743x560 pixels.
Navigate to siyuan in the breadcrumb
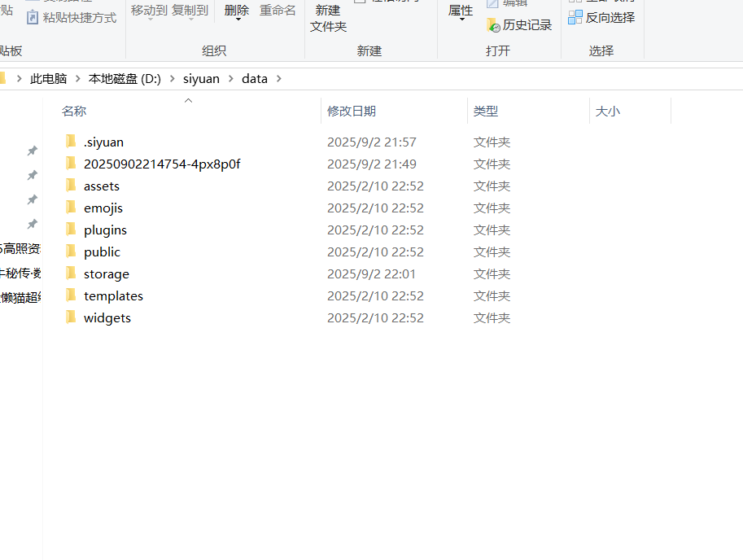201,79
